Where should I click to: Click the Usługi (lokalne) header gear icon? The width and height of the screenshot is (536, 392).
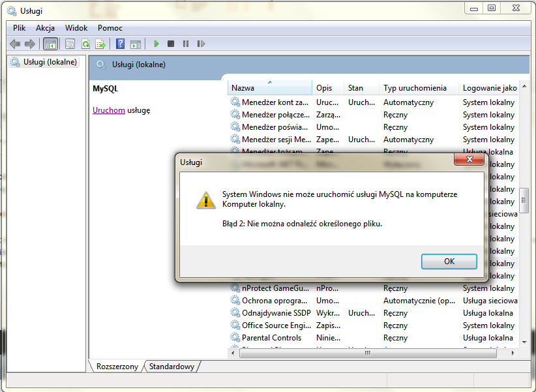click(x=101, y=65)
